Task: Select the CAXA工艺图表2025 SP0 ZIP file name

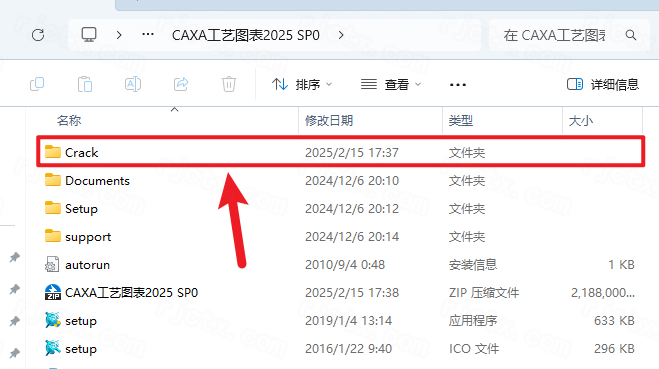Action: 132,293
